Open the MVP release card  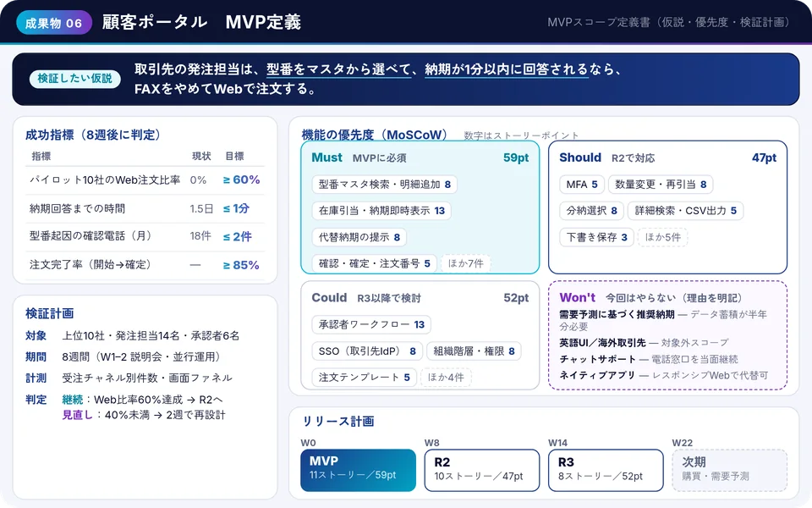click(358, 470)
